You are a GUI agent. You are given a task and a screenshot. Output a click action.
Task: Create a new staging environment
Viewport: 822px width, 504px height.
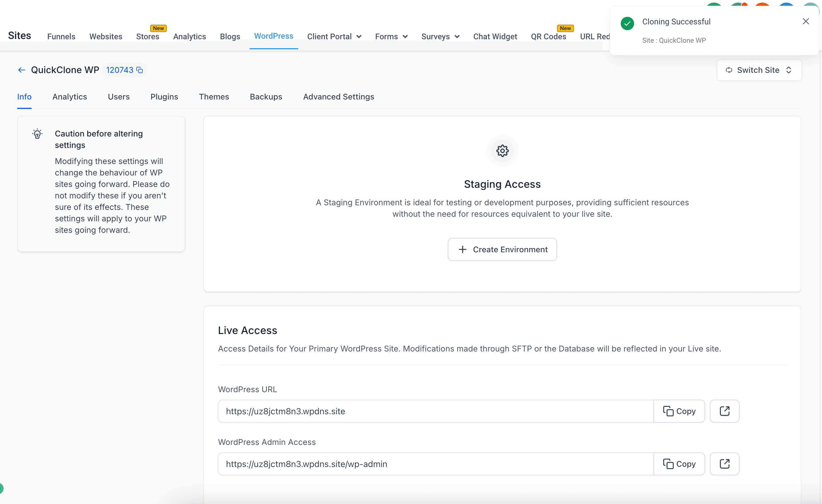502,249
